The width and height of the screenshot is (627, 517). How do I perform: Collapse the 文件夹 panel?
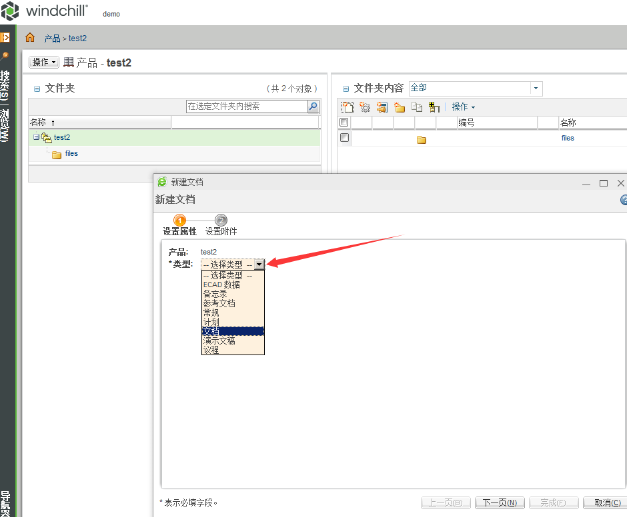(37, 88)
